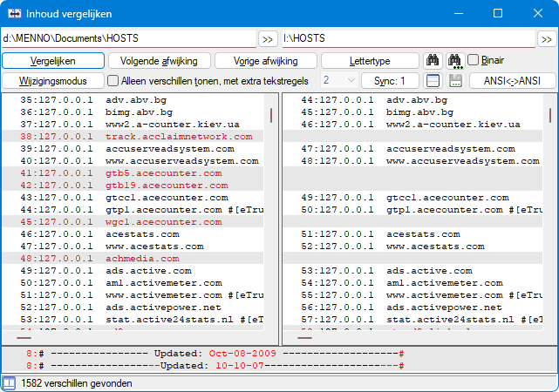Click right line 48 www.accuserveadsystem.com

(x=412, y=161)
